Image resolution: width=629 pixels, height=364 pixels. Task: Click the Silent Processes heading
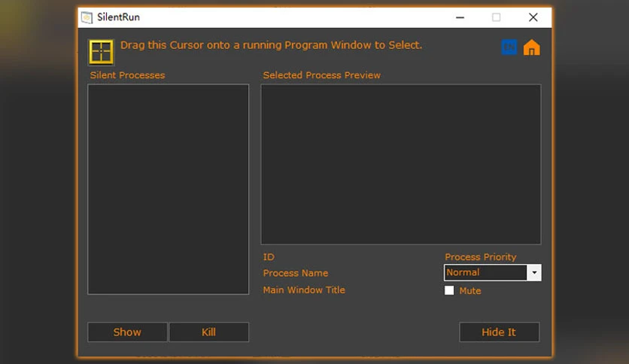128,75
